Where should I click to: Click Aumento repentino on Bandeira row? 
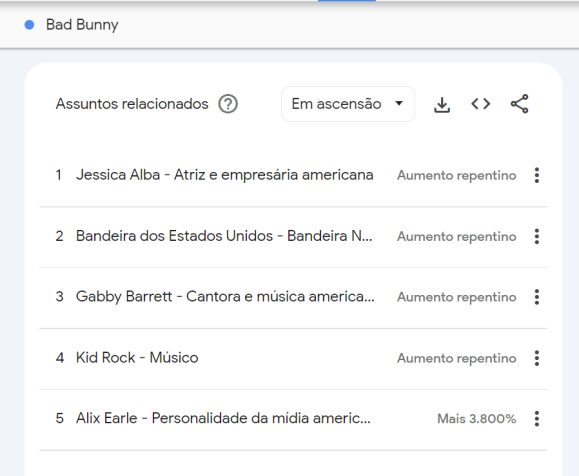456,237
